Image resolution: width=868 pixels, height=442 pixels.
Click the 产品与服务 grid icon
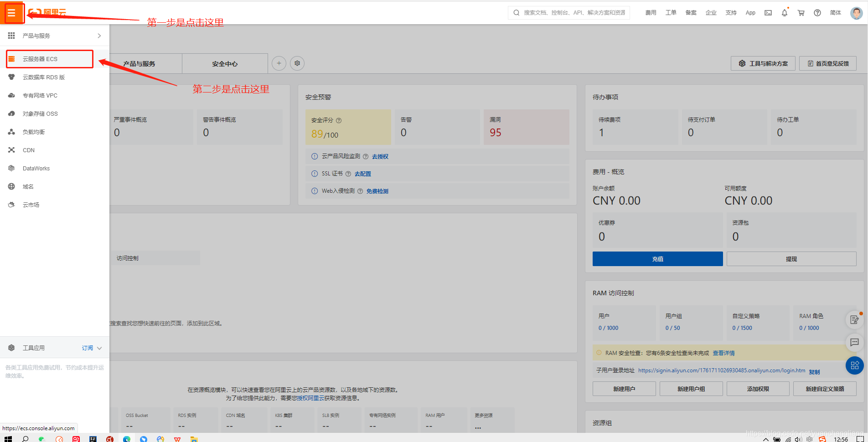[11, 36]
